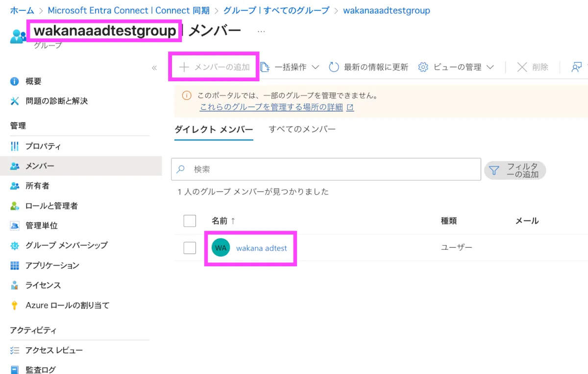This screenshot has height=374, width=588.
Task: Open 管理単位 in sidebar
Action: click(41, 226)
